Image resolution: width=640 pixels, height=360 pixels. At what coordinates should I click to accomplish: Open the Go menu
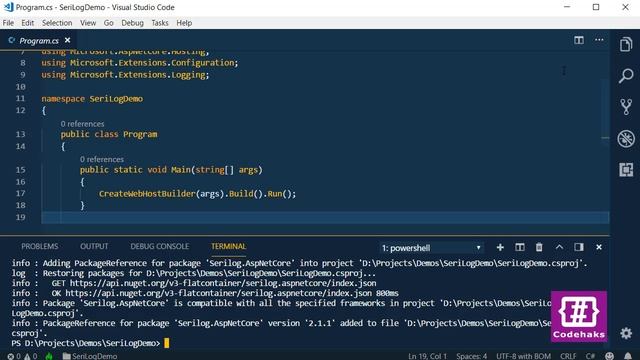(108, 23)
